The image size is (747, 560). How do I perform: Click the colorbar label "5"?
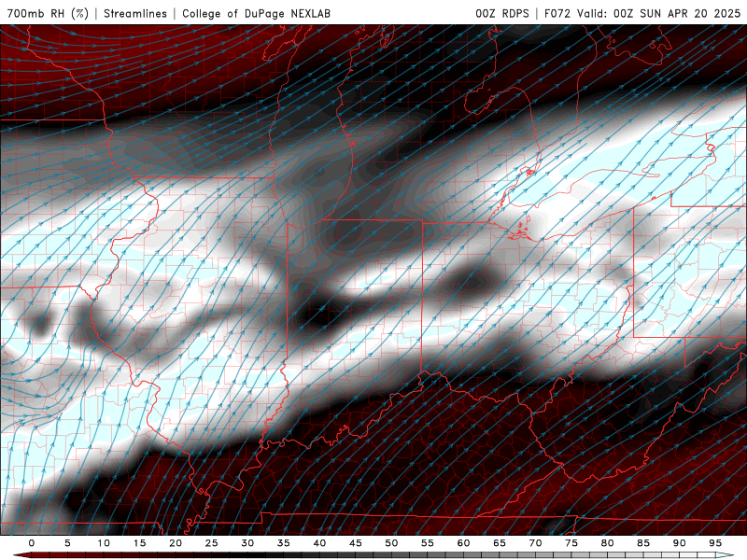pyautogui.click(x=67, y=543)
